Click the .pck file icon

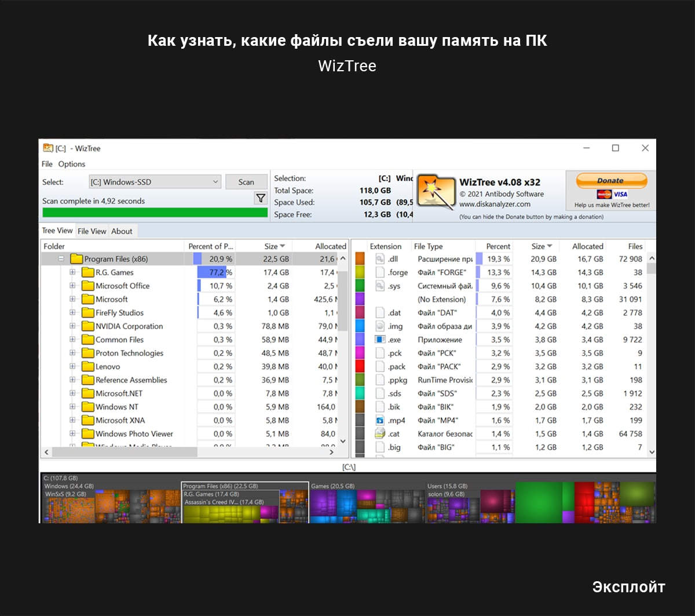point(380,353)
